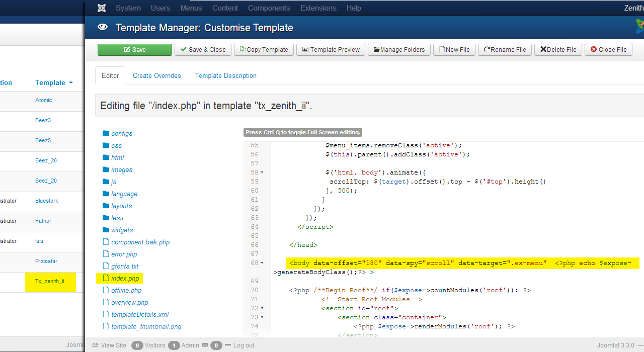Click the Joomla gear logo in top bar

[x=101, y=8]
